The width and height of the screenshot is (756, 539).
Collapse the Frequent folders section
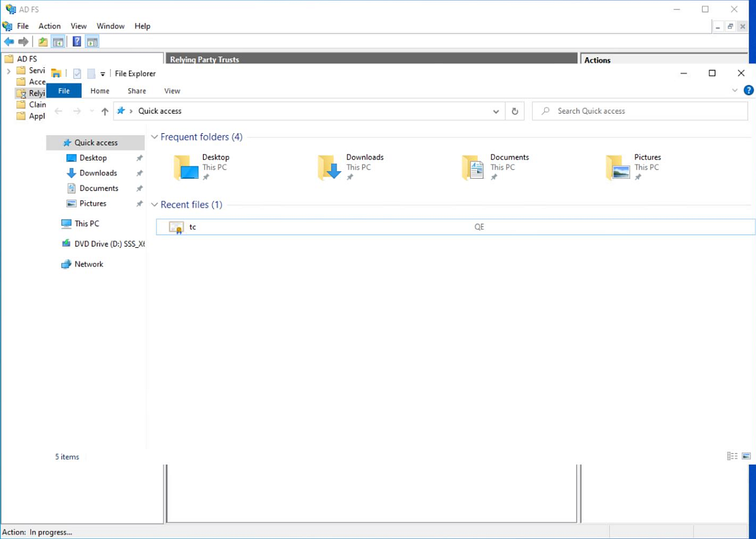pyautogui.click(x=154, y=137)
